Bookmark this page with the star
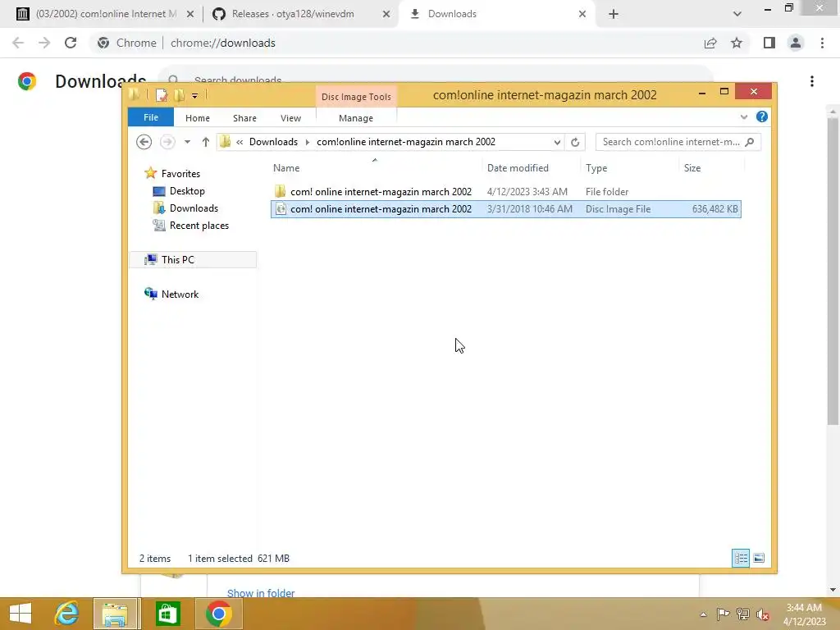 737,43
